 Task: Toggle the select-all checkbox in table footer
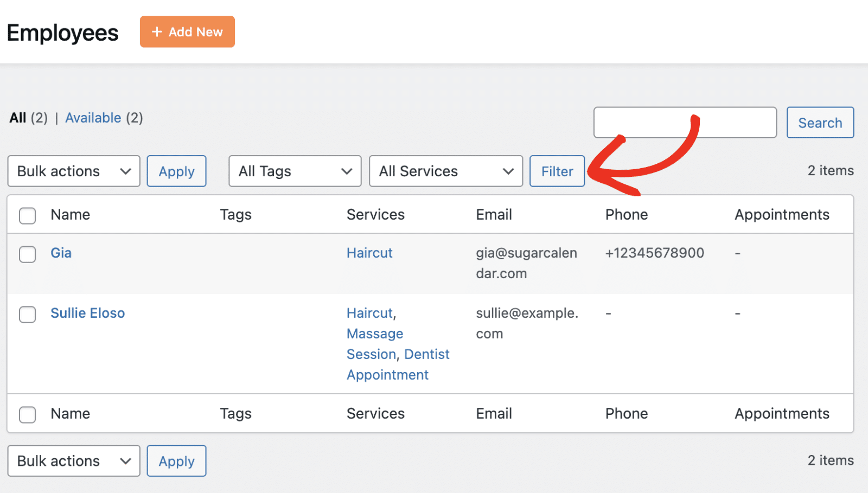coord(28,414)
